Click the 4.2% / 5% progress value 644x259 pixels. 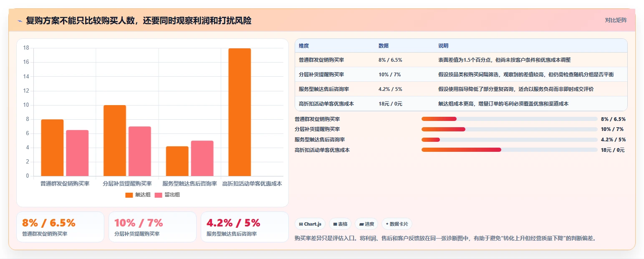[x=614, y=140]
